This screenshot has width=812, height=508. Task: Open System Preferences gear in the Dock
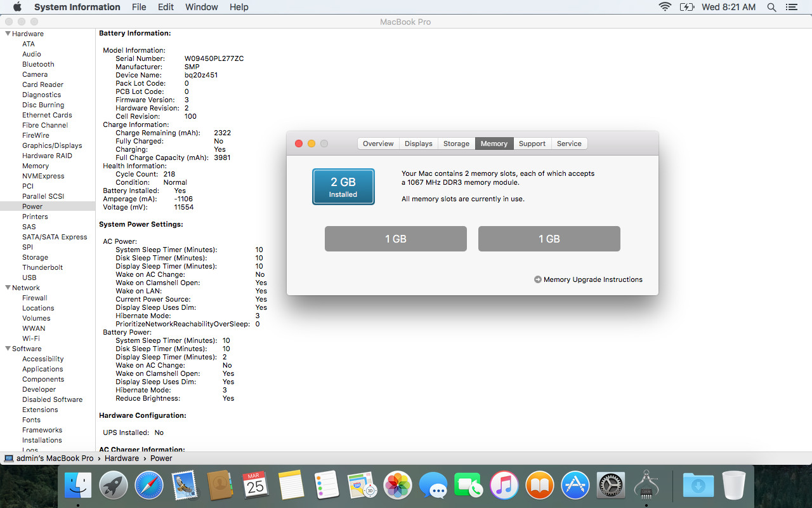click(x=611, y=486)
